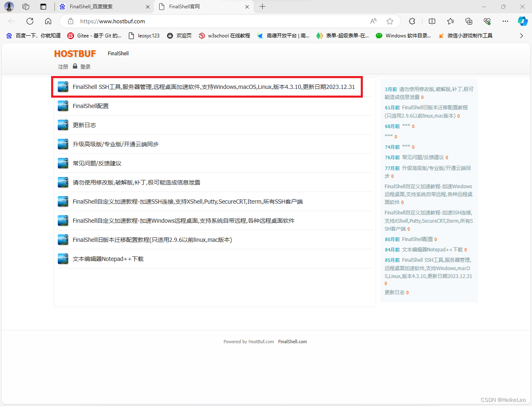Reload the page with refresh icon
This screenshot has height=406, width=532.
coord(30,21)
